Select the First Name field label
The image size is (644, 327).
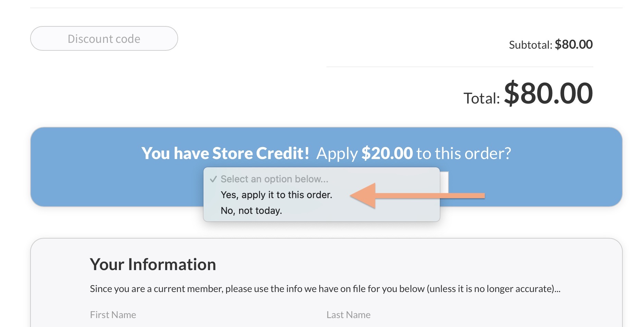coord(113,315)
